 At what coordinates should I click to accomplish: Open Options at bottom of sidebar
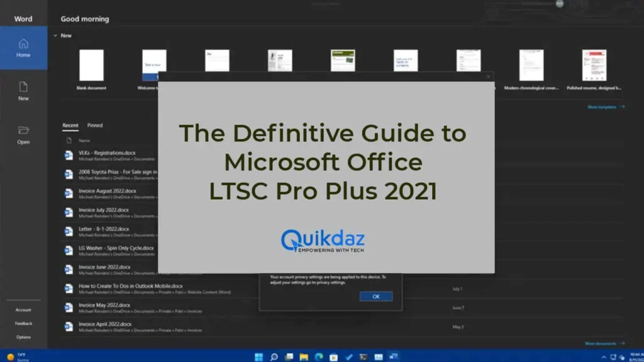click(23, 337)
